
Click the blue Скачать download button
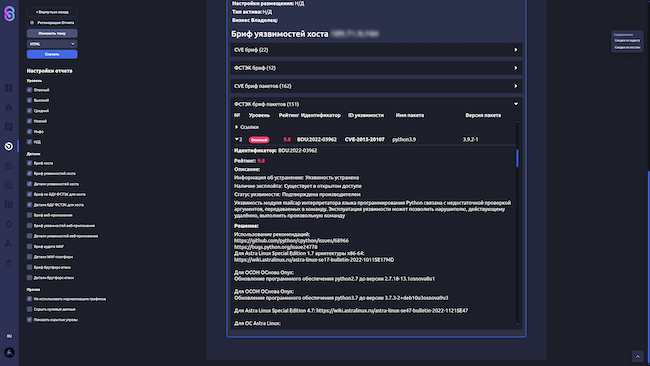(x=52, y=54)
